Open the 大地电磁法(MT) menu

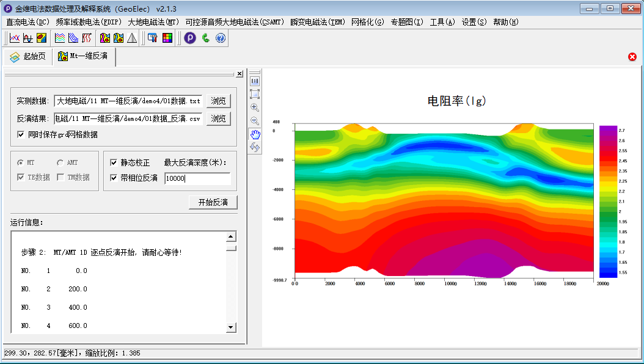[x=153, y=22]
